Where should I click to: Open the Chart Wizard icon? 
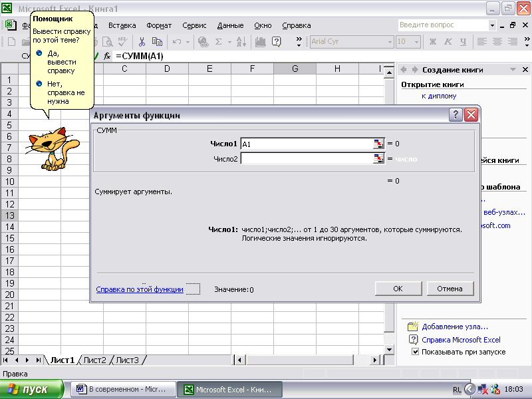260,42
